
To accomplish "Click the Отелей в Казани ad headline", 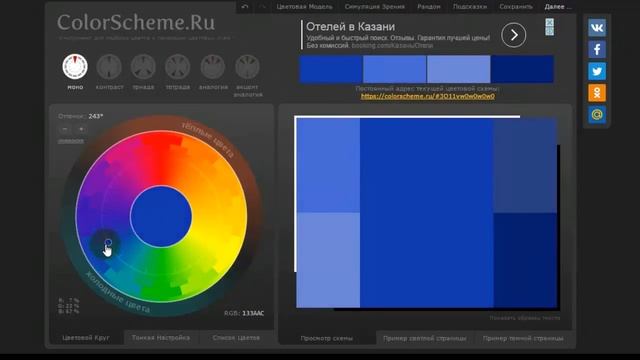I will [351, 27].
